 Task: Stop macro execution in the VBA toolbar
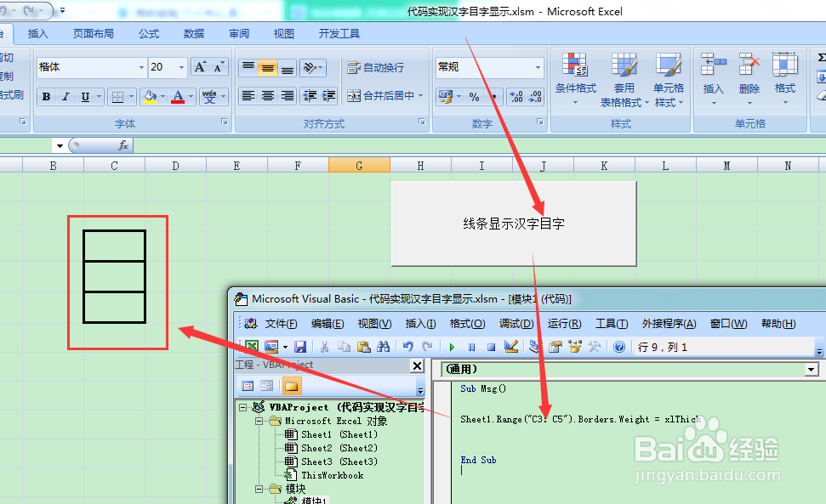click(x=491, y=346)
